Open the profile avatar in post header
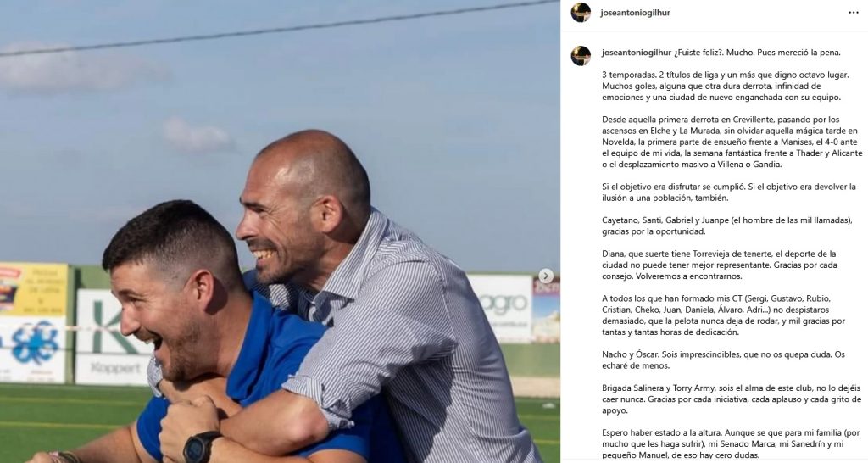The height and width of the screenshot is (463, 868). (581, 13)
